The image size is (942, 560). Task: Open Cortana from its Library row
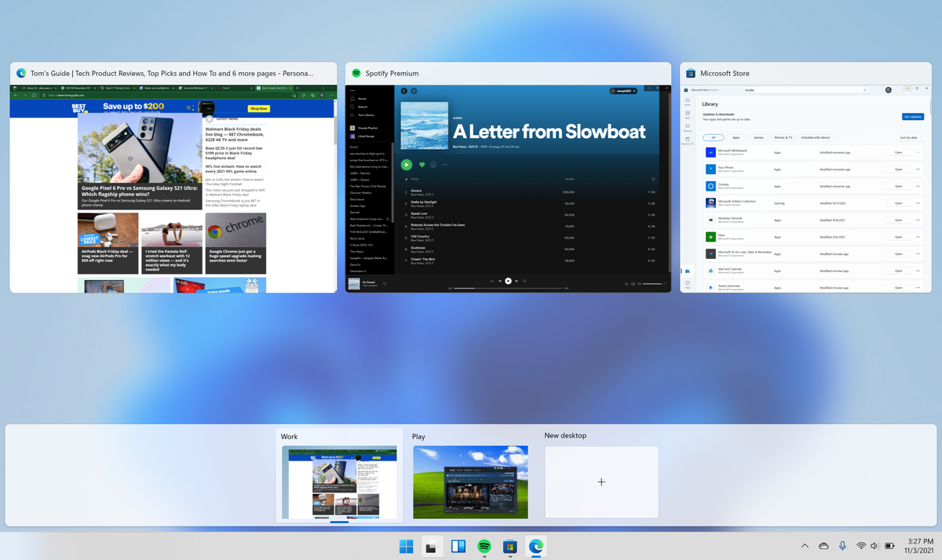coord(898,186)
